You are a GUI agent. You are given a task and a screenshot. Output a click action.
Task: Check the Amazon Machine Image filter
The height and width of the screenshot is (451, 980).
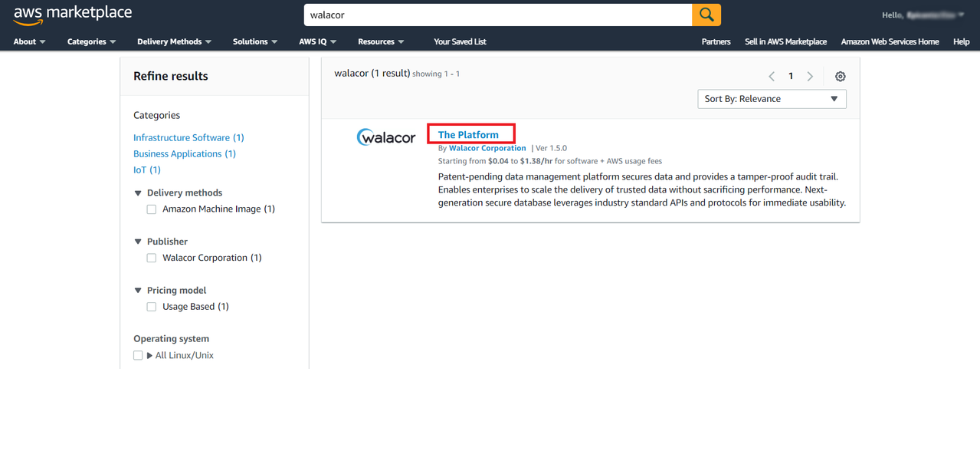152,209
